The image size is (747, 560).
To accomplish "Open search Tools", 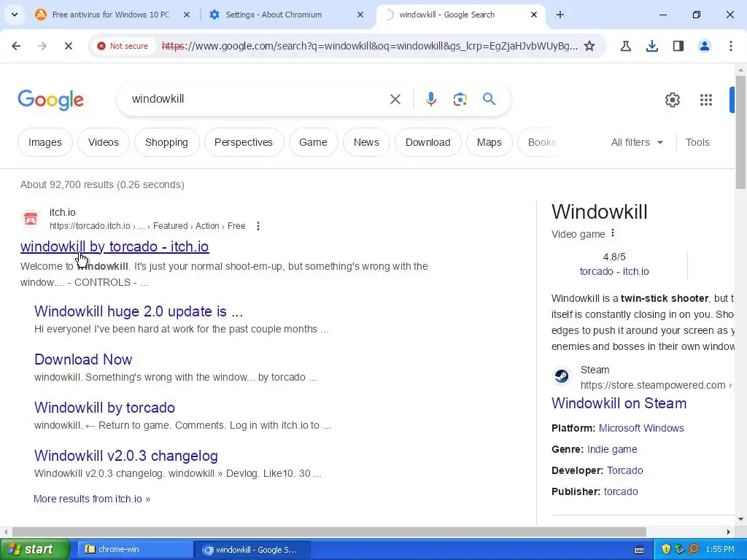I will [697, 142].
